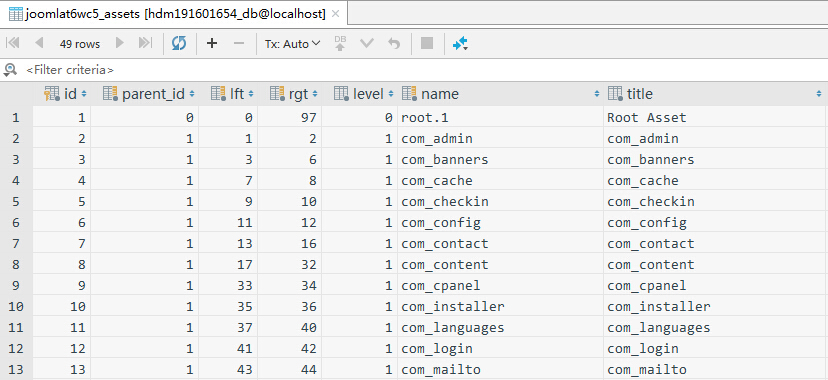Select rgt value 97 cell
This screenshot has width=828, height=380.
pos(289,117)
